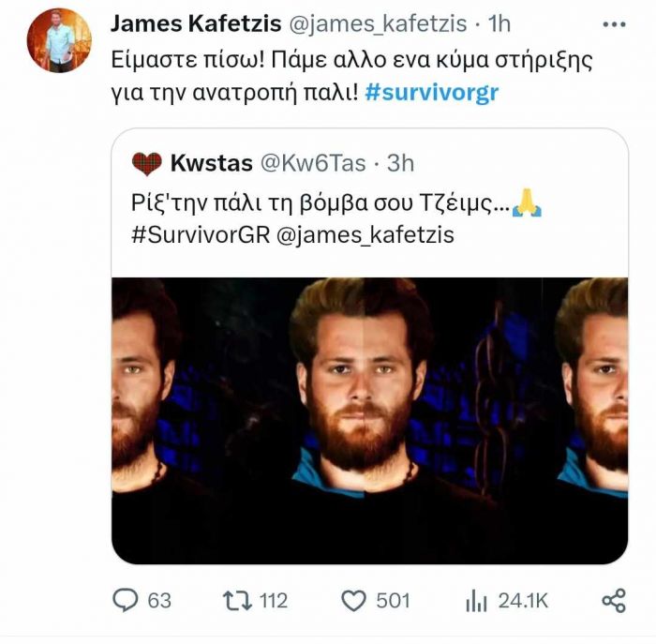Screen dimensions: 656x644
Task: Click the 3h timestamp in quoted tweet
Action: click(400, 163)
